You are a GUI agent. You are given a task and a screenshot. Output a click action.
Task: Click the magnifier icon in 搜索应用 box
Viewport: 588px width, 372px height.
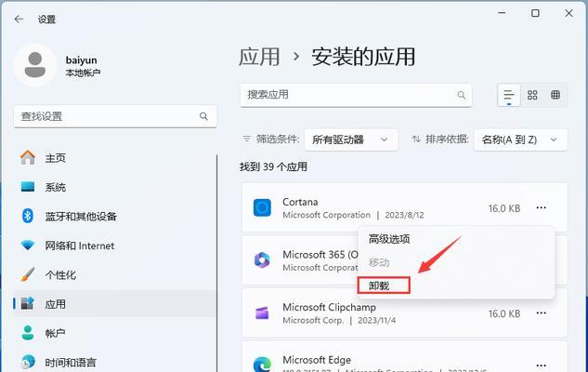click(462, 95)
